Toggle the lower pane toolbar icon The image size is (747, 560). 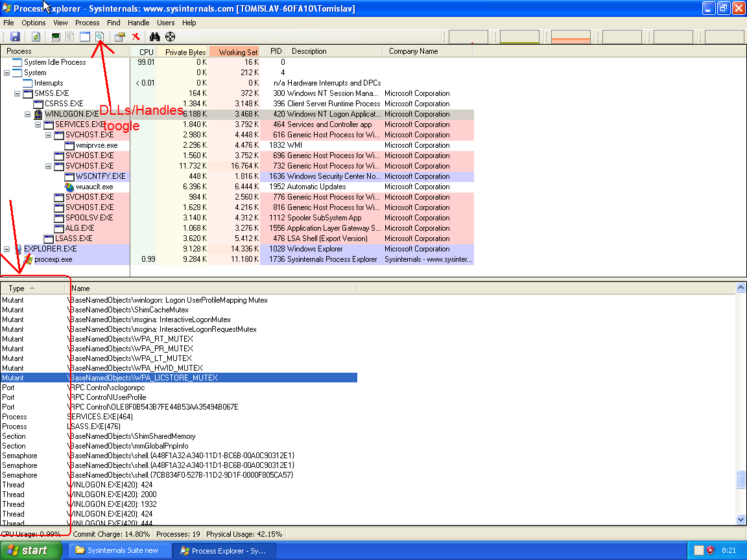(85, 37)
